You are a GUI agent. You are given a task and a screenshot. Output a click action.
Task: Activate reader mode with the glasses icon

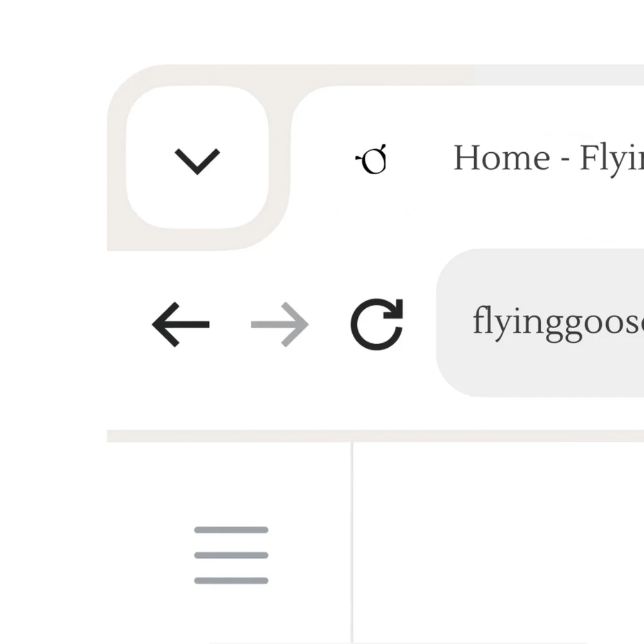372,159
